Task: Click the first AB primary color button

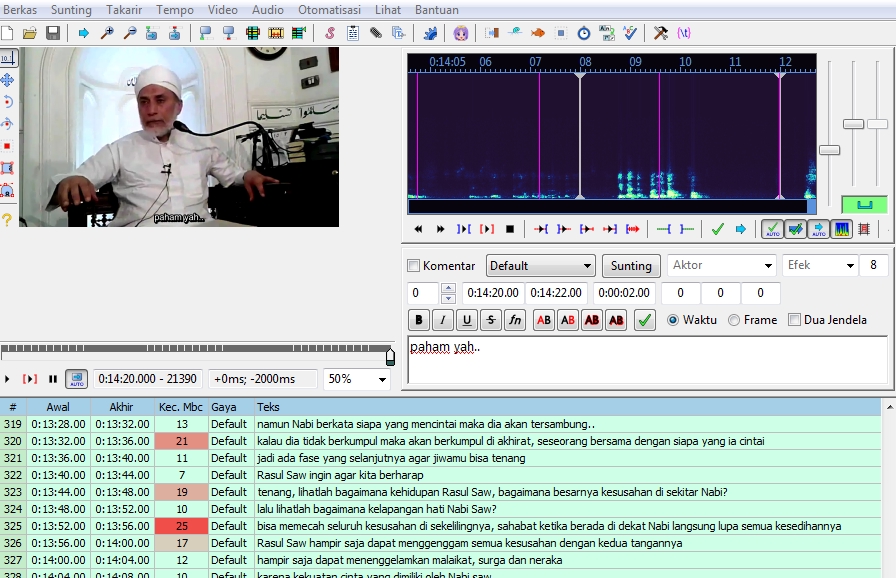Action: pyautogui.click(x=544, y=320)
